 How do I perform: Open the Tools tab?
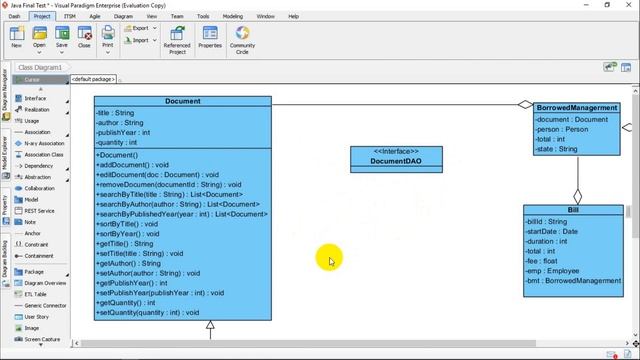(203, 16)
